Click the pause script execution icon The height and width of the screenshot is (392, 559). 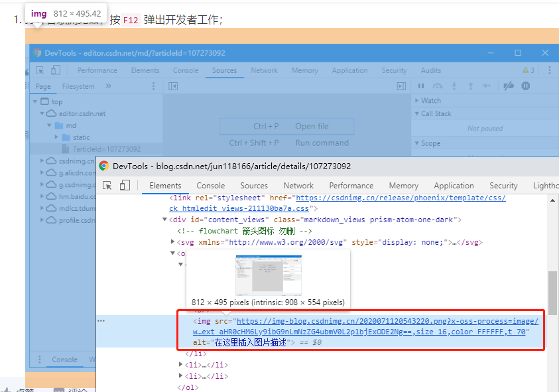(420, 86)
